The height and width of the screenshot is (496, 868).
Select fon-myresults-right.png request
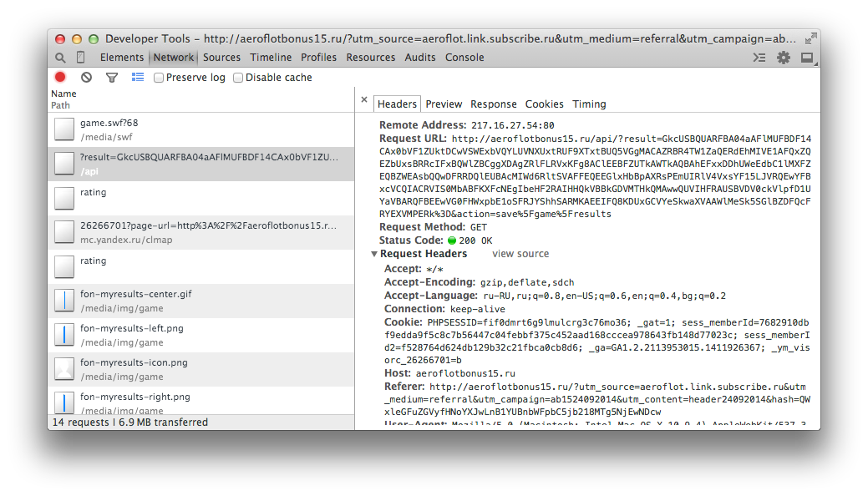(201, 402)
